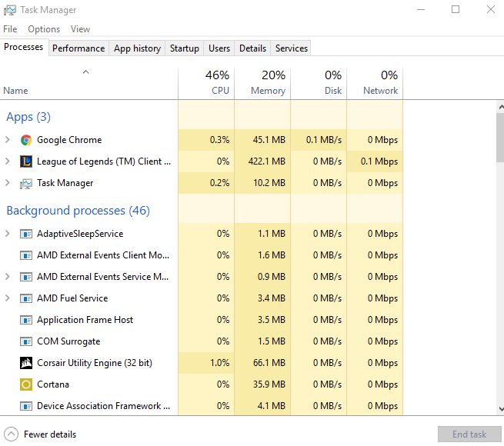
Task: Click the Application Frame Host icon
Action: pos(26,320)
